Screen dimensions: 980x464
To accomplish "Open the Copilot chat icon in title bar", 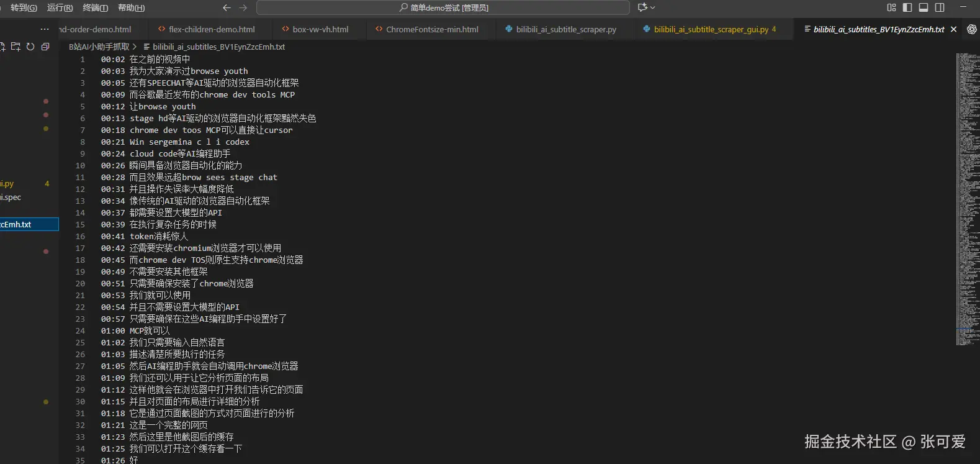I will click(x=642, y=7).
